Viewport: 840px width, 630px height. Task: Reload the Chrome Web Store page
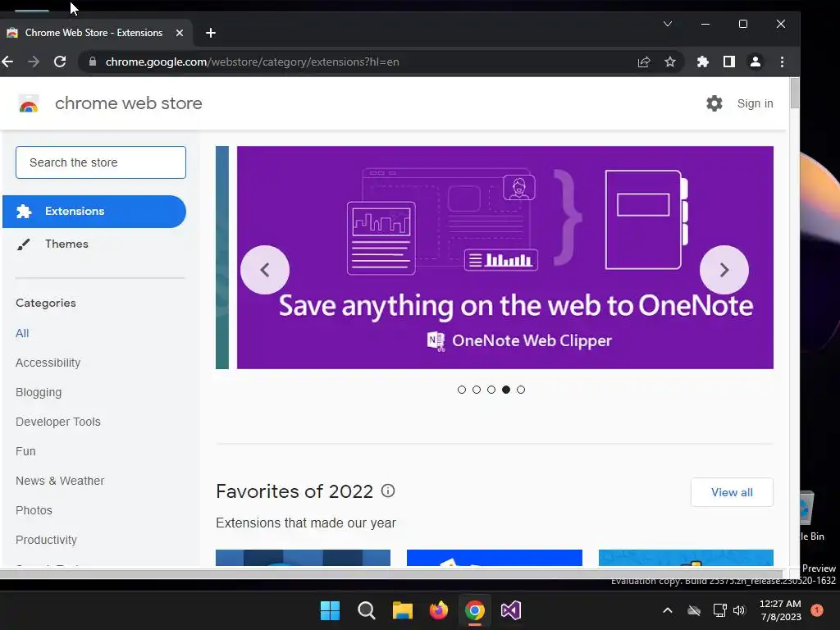[60, 62]
